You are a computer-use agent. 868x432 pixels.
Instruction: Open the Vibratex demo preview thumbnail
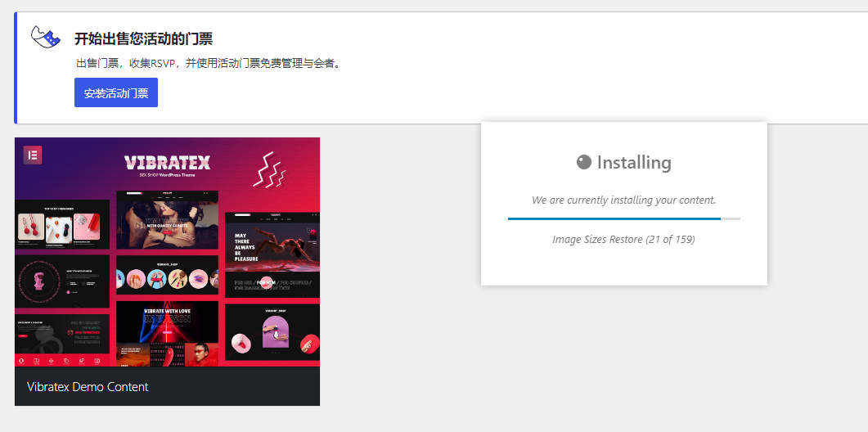click(x=167, y=252)
